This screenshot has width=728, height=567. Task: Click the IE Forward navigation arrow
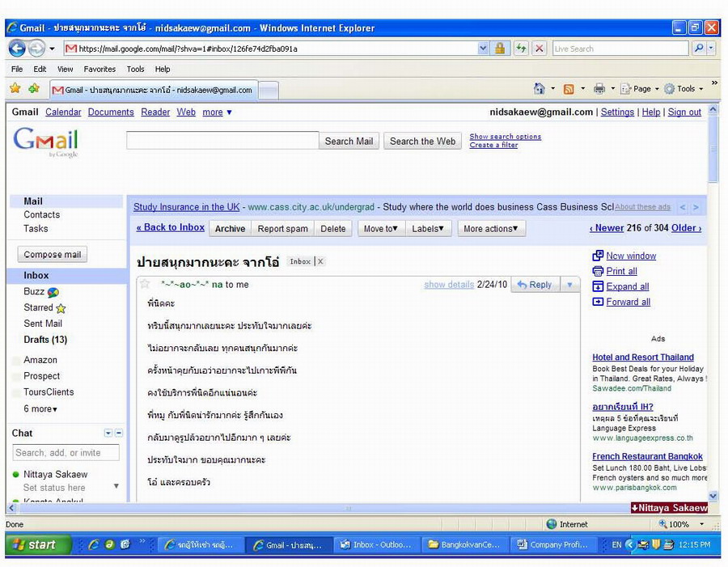(x=36, y=49)
